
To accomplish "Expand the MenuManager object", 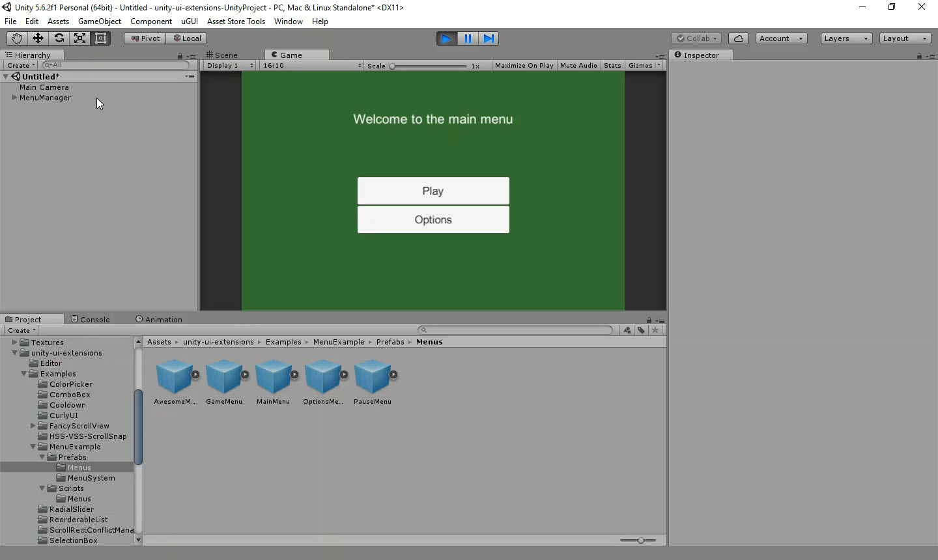I will tap(14, 98).
